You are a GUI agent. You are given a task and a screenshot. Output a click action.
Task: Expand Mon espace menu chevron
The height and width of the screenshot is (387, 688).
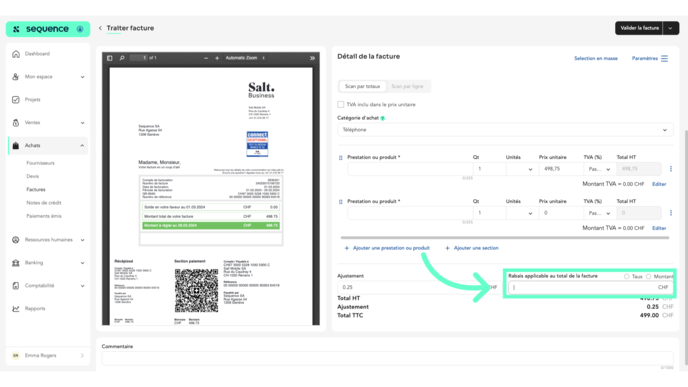82,77
